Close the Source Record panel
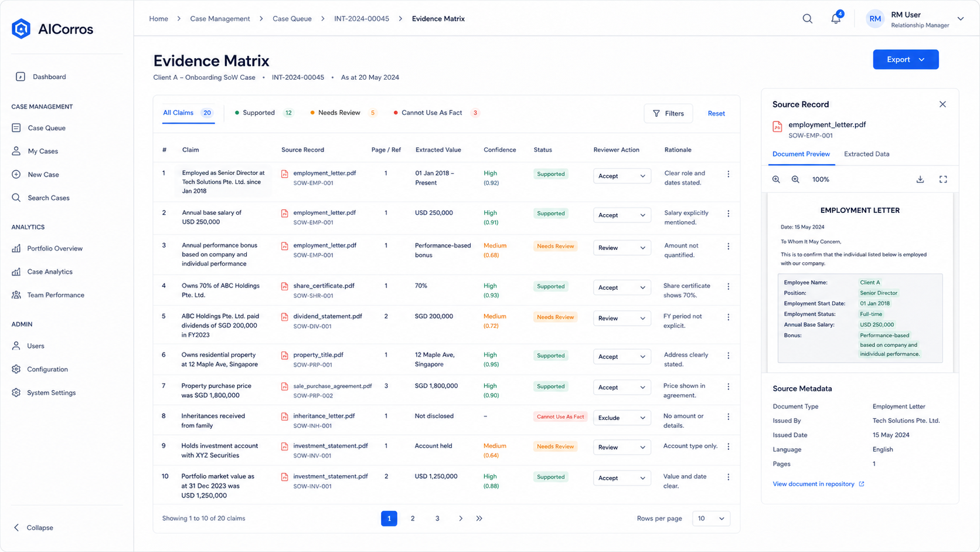Viewport: 980px width, 552px height. tap(942, 104)
